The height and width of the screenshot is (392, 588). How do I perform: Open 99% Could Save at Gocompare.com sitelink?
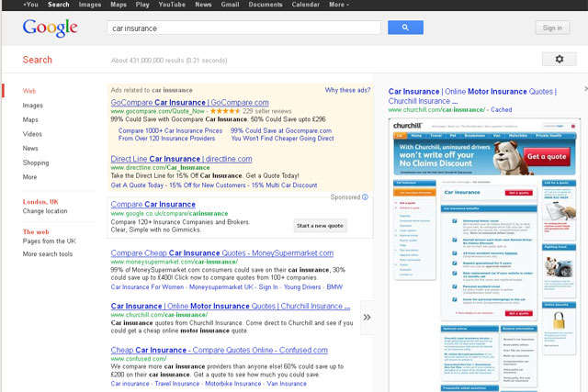click(x=281, y=130)
